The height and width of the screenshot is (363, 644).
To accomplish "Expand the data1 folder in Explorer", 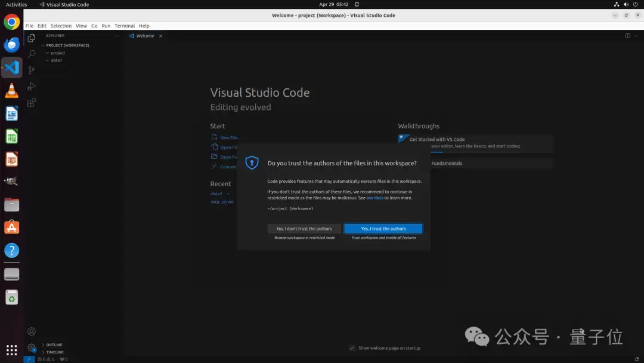I will [x=56, y=60].
